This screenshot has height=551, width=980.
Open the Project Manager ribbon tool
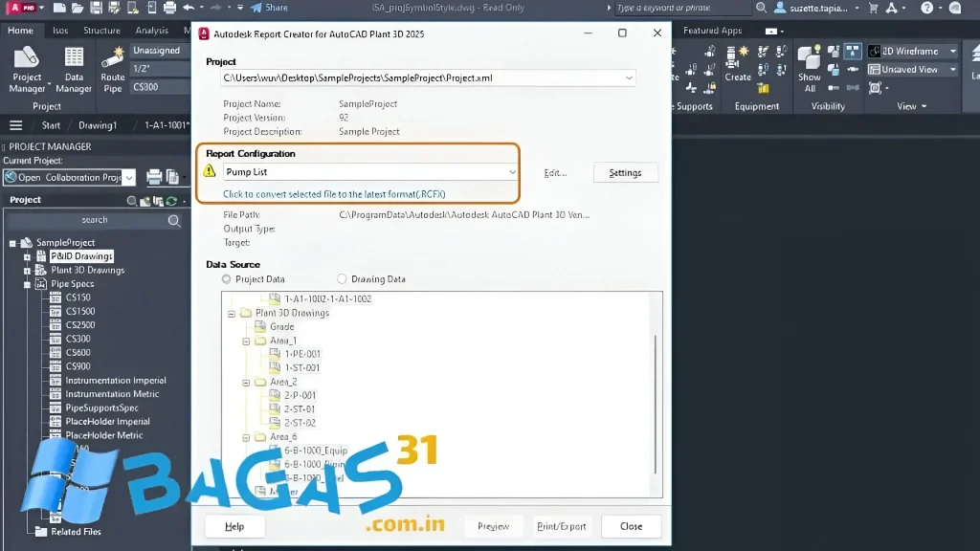tap(27, 70)
